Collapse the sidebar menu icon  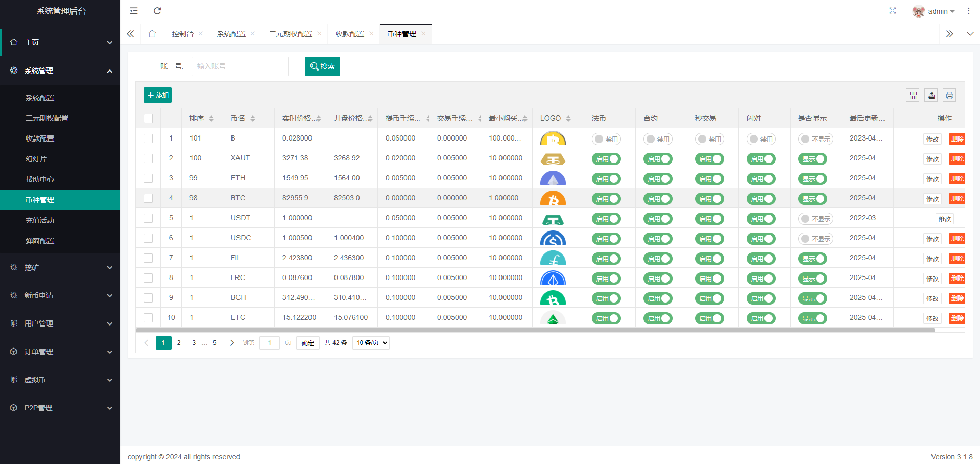(x=134, y=11)
